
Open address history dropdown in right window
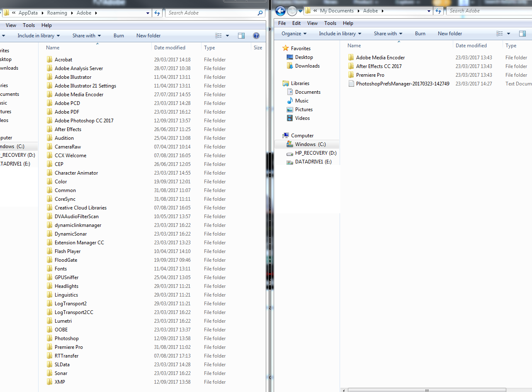429,11
